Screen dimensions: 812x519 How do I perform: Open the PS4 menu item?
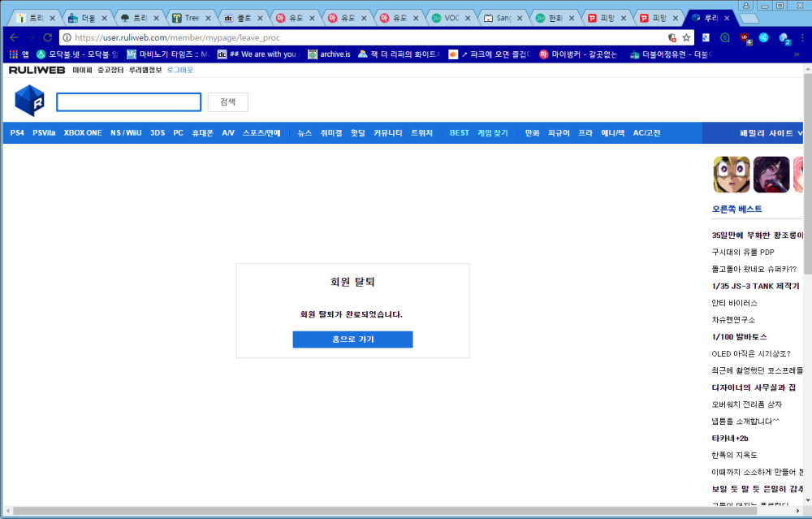17,132
